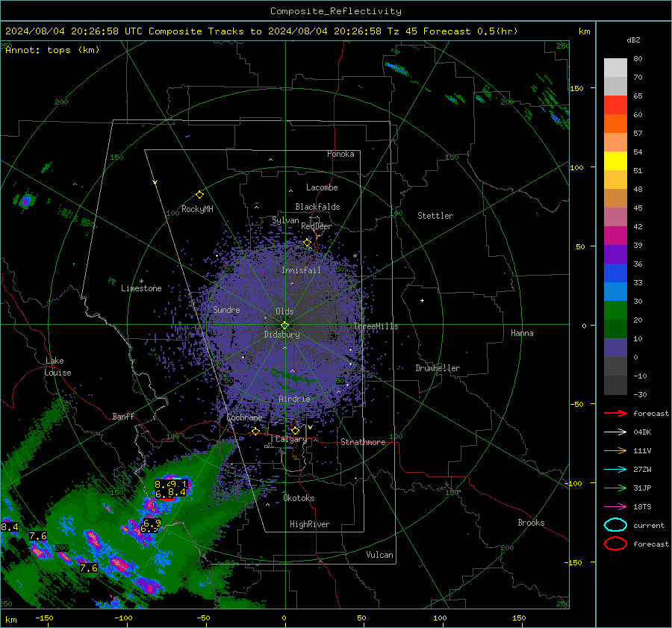Click the Composite_Reflectivity title
Screen dimensions: 672x628
335,11
